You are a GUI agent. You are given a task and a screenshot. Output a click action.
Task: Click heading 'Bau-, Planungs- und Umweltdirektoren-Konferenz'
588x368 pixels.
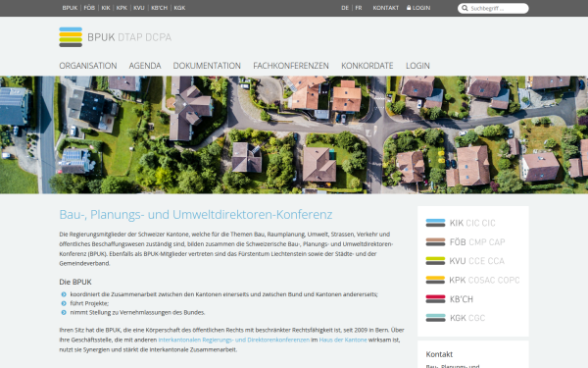point(196,214)
